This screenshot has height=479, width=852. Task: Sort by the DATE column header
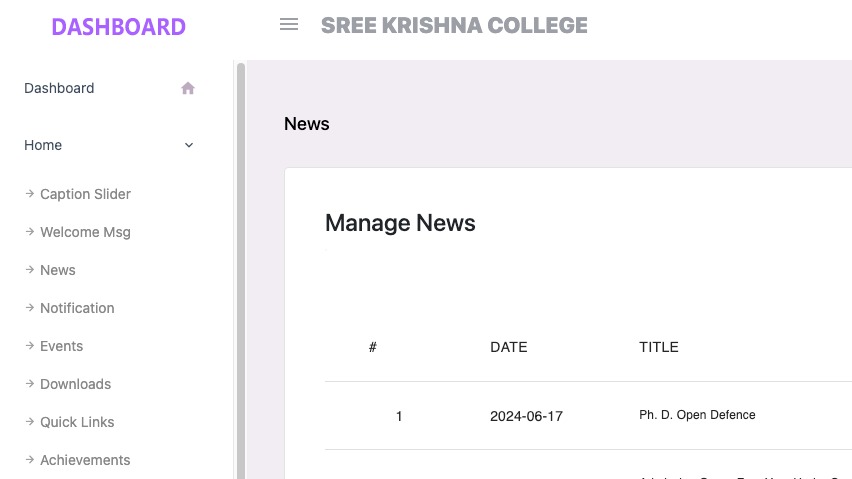[509, 347]
